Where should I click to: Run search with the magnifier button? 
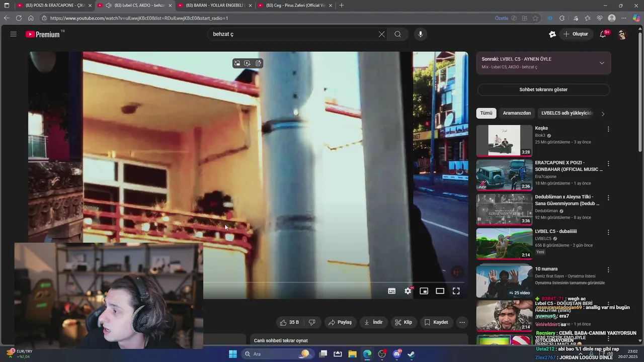click(x=397, y=34)
